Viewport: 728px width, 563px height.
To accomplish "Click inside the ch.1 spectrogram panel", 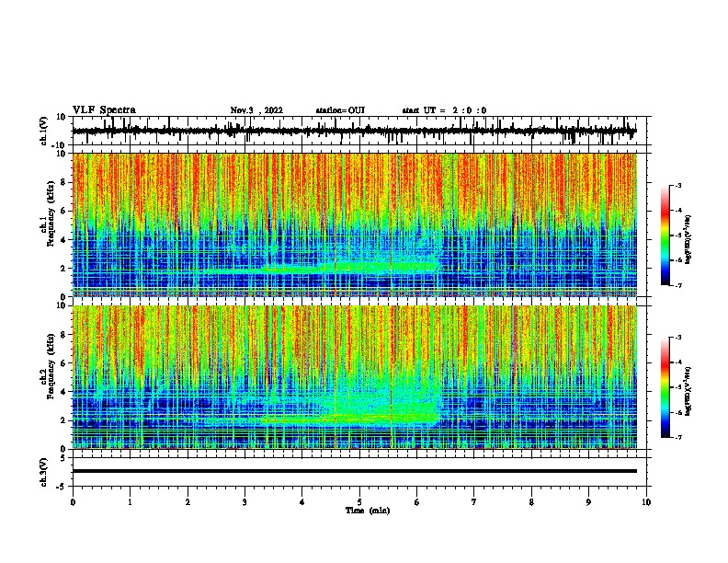I will point(354,224).
